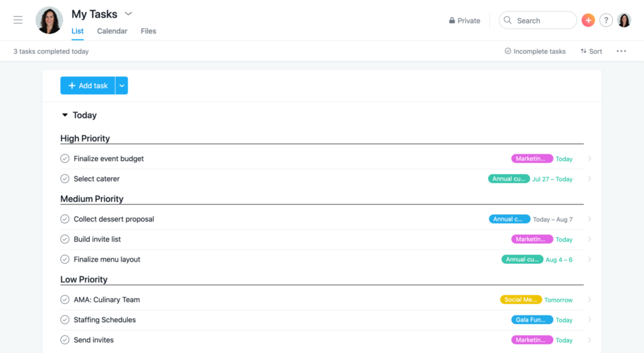
Task: Open the profile avatar in top right
Action: tap(625, 20)
